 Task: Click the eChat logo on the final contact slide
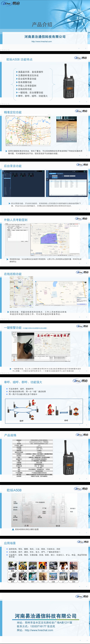click(82, 597)
